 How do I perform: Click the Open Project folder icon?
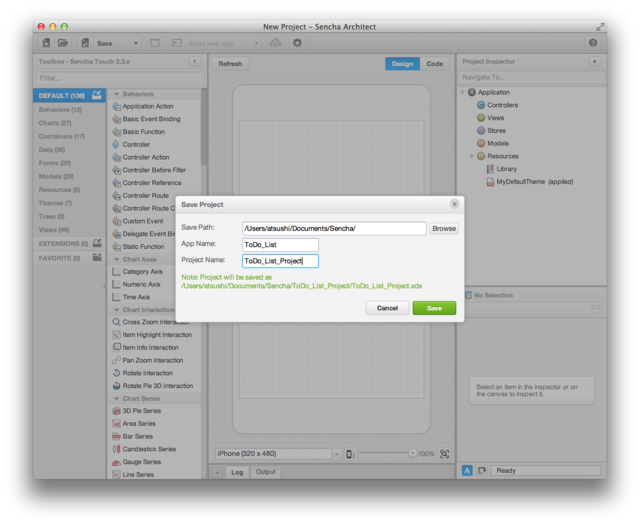[63, 43]
